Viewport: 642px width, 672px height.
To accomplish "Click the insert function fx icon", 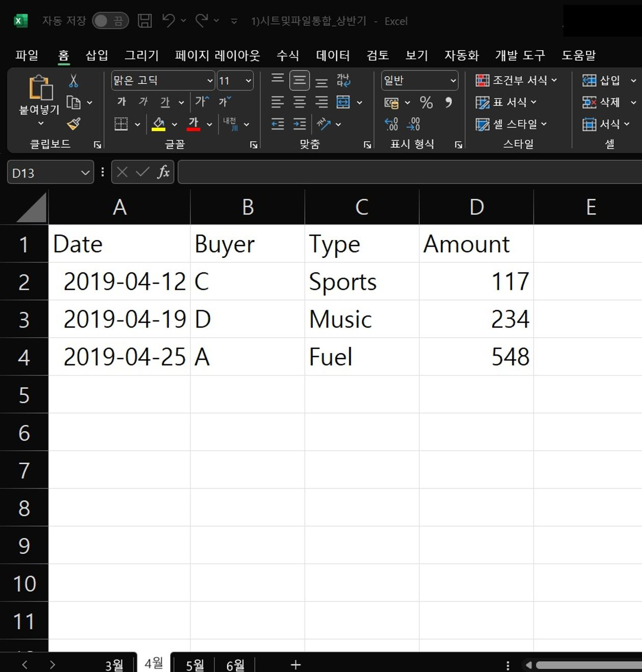I will [x=163, y=172].
